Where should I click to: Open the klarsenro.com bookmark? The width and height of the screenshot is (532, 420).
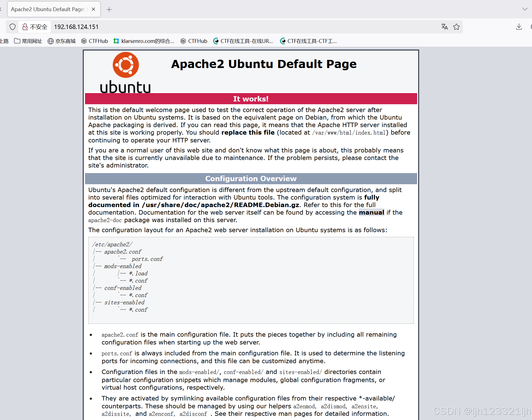[x=144, y=41]
